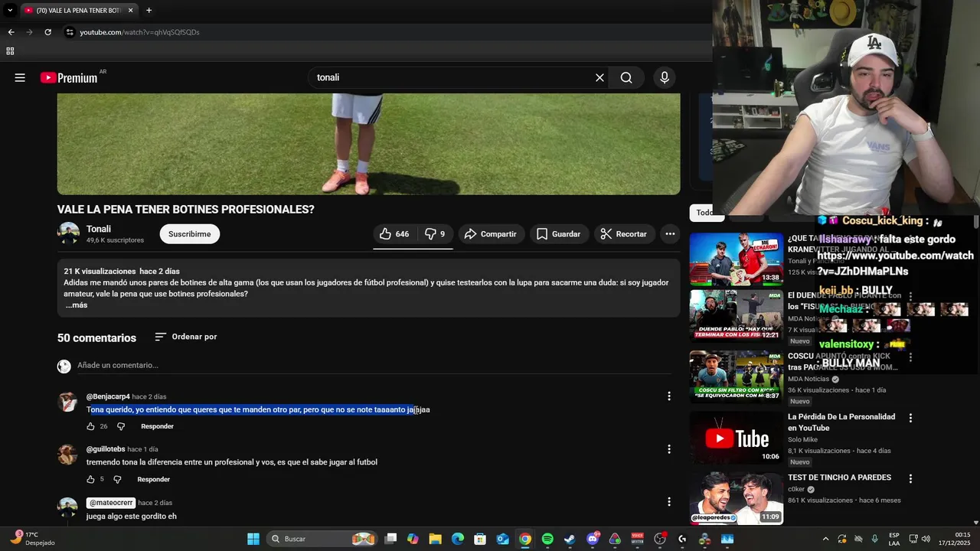Viewport: 980px width, 551px height.
Task: Open more actions ellipsis beside Recortar
Action: click(x=670, y=234)
